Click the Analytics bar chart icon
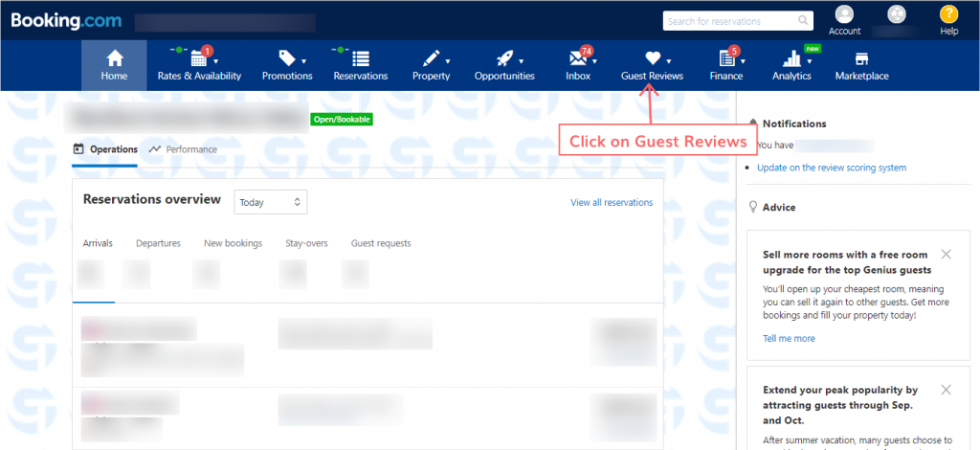980x450 pixels. coord(791,58)
